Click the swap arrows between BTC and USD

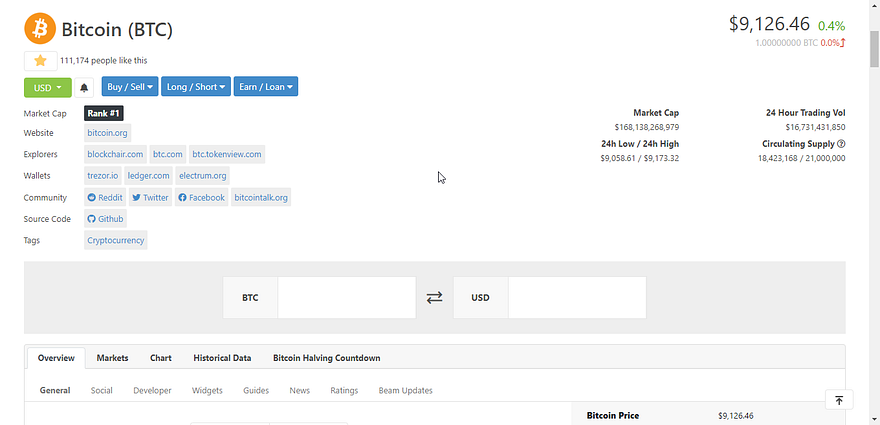click(x=434, y=298)
